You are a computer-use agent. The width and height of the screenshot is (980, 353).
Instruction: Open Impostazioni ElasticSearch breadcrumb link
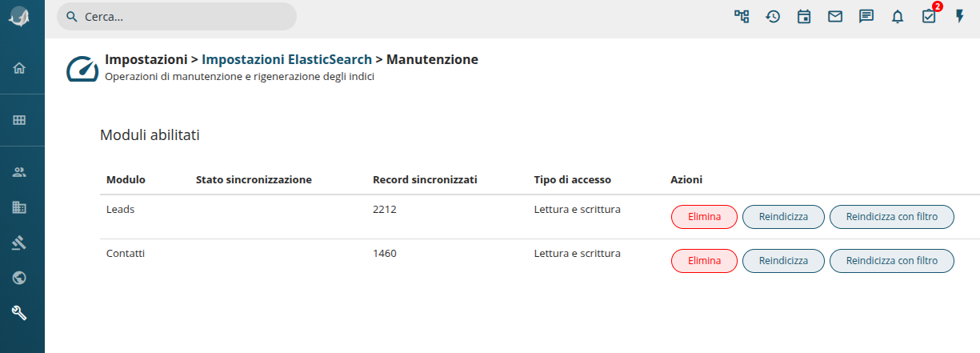tap(286, 59)
